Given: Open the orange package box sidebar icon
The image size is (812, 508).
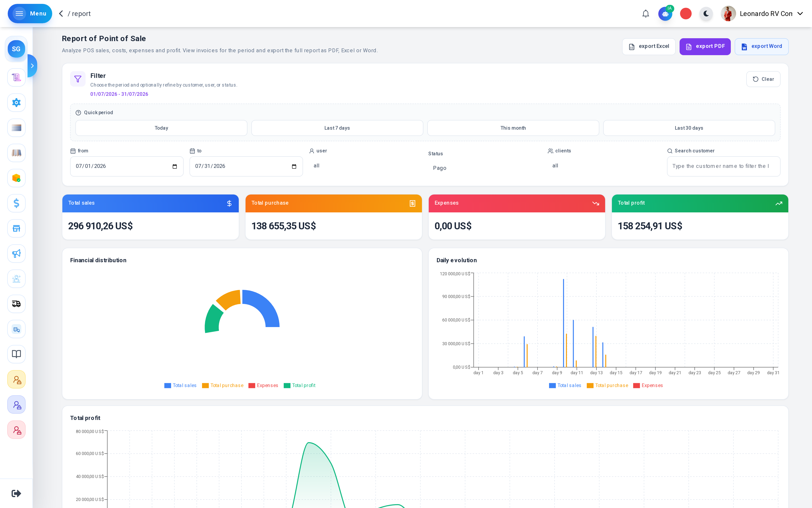Looking at the screenshot, I should 16,178.
